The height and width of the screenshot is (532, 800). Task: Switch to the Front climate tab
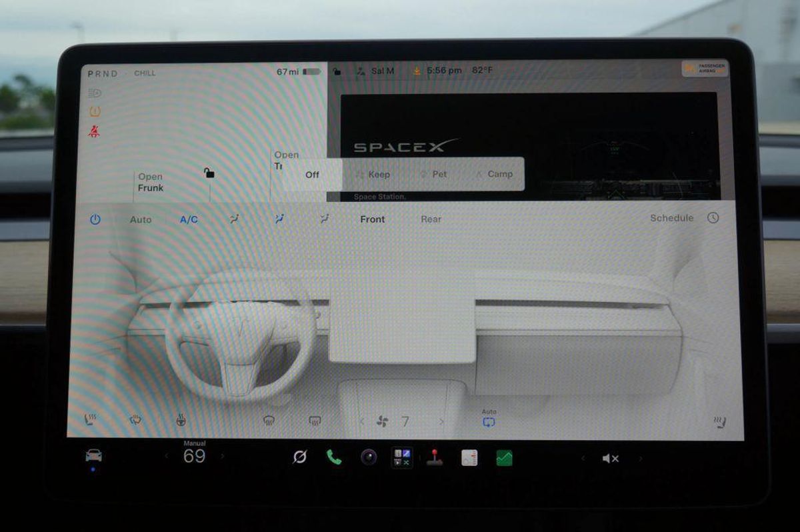point(373,219)
